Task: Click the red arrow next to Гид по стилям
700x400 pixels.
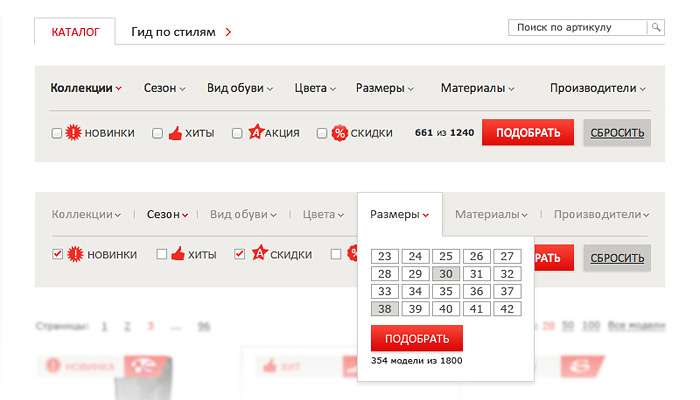Action: pos(228,32)
